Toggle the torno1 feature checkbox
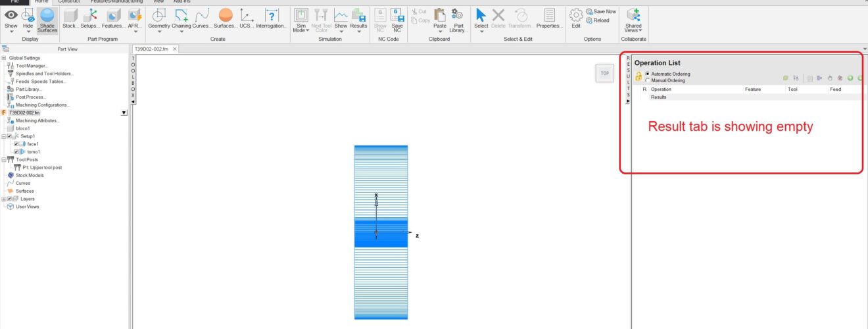Viewport: 868px width, 329px height. point(16,151)
